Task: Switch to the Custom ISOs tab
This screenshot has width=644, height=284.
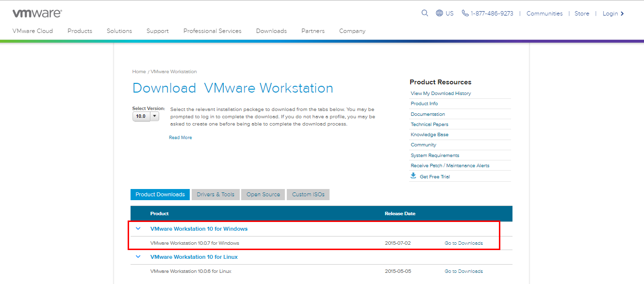Action: (x=308, y=194)
